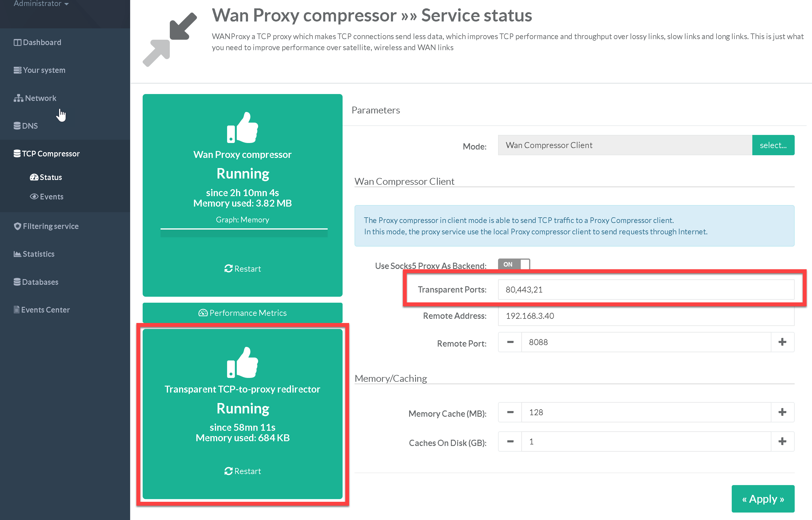Click the DNS database icon
Viewport: 812px width, 520px height.
click(x=17, y=126)
